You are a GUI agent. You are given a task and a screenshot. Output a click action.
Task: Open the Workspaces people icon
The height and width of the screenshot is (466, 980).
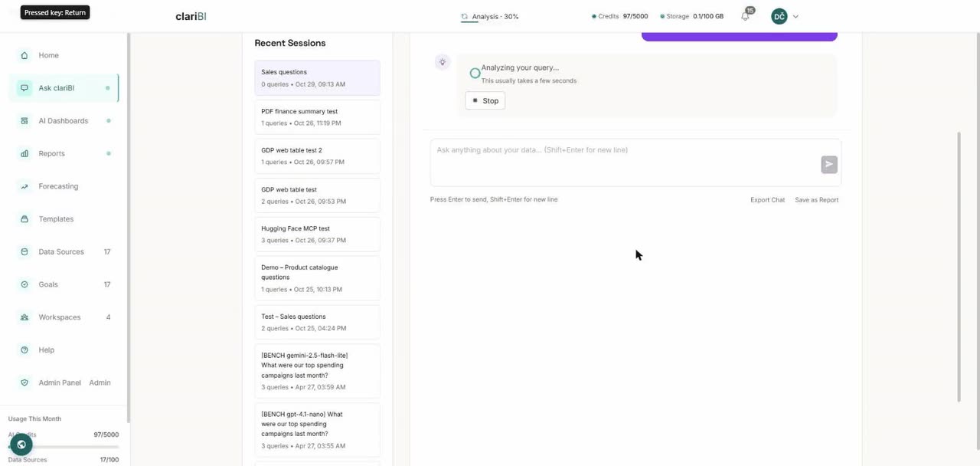point(24,317)
